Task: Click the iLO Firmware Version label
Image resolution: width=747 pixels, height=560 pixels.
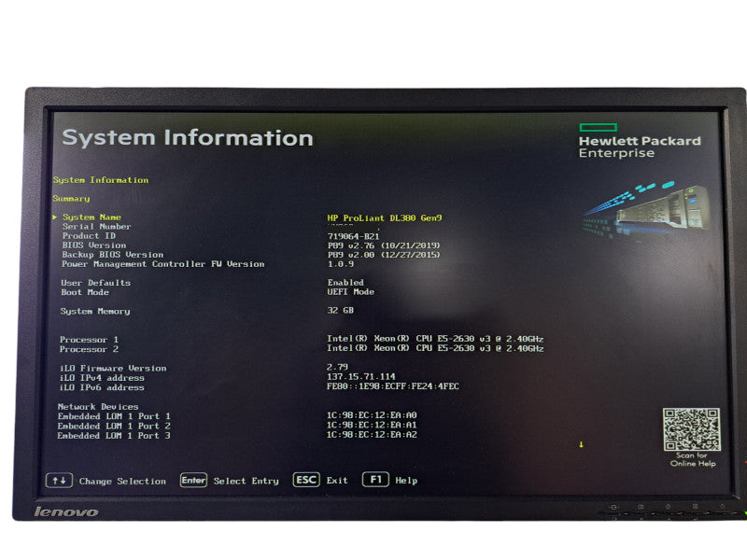Action: point(113,369)
